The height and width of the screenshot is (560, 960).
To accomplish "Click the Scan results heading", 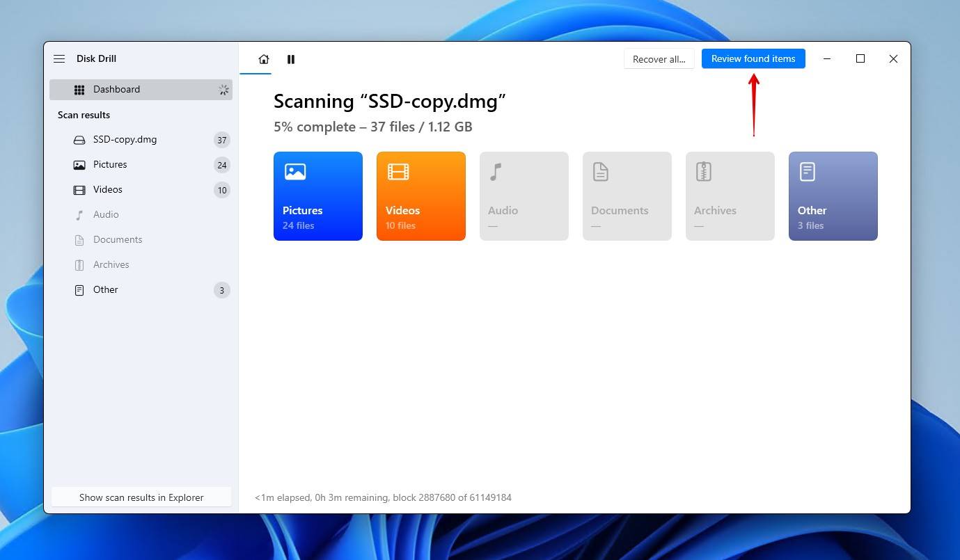I will click(x=84, y=115).
